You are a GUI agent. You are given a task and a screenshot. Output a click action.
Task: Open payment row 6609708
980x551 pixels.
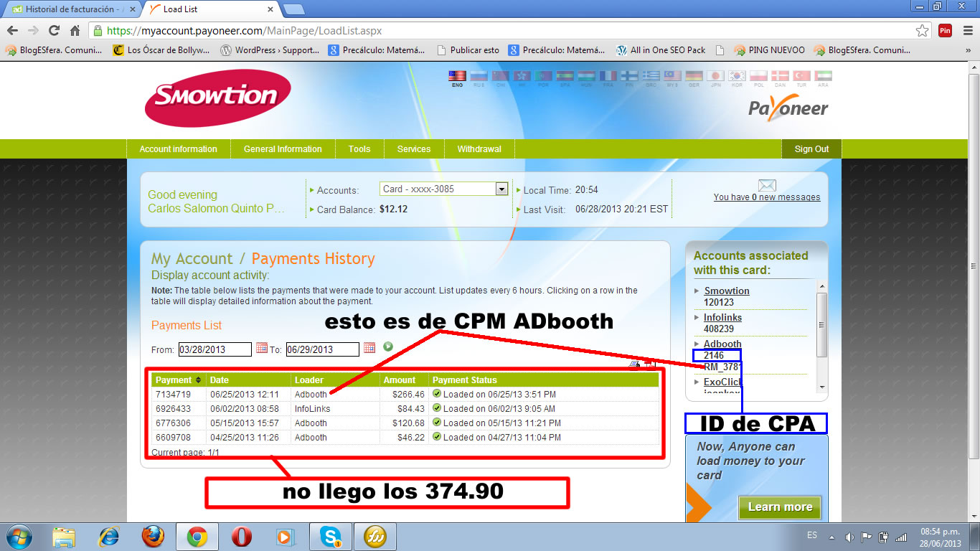(x=405, y=437)
